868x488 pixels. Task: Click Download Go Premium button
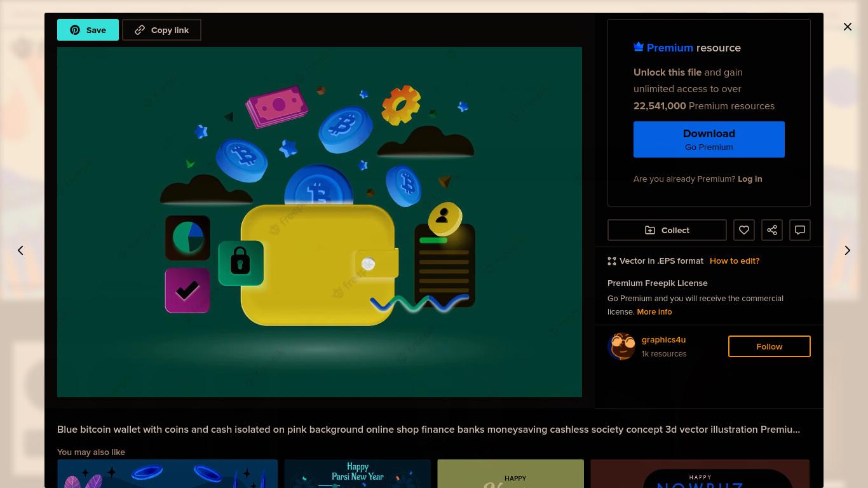click(709, 139)
